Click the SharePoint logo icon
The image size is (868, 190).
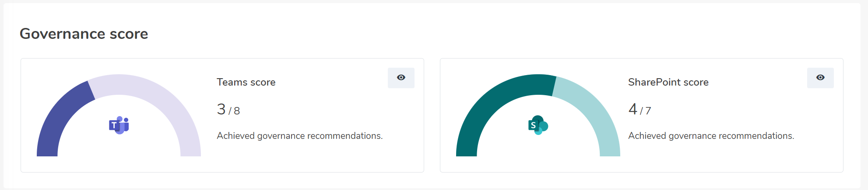click(x=538, y=125)
